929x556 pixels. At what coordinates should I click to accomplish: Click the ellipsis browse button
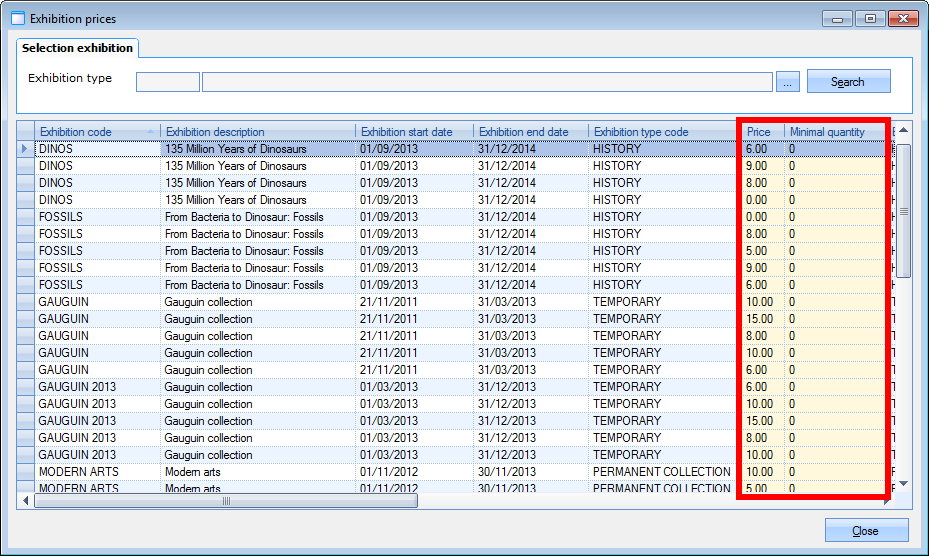[x=788, y=82]
